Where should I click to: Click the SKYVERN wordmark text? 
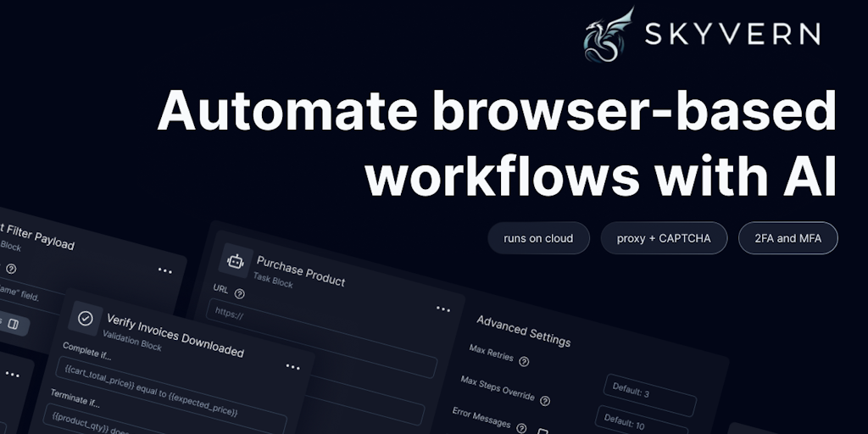coord(732,34)
